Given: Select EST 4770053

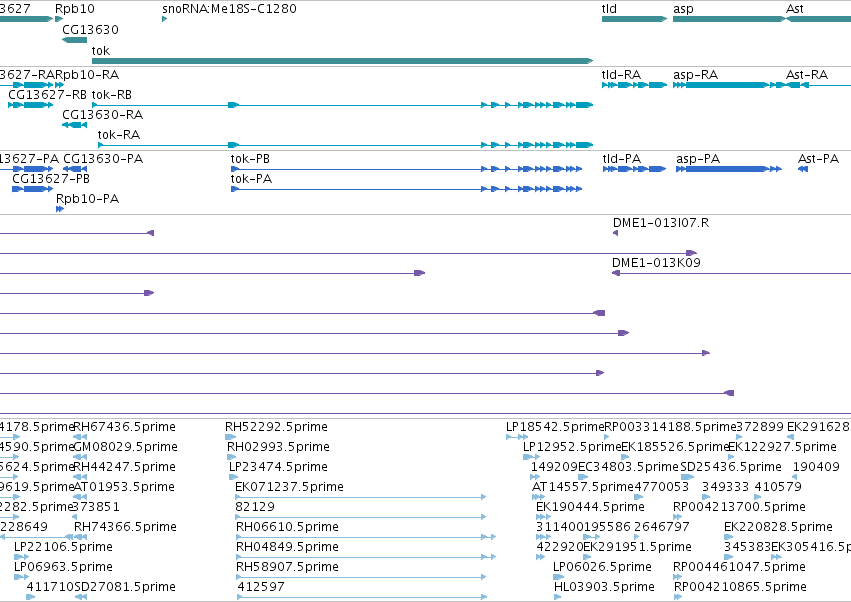Looking at the screenshot, I should coord(662,487).
